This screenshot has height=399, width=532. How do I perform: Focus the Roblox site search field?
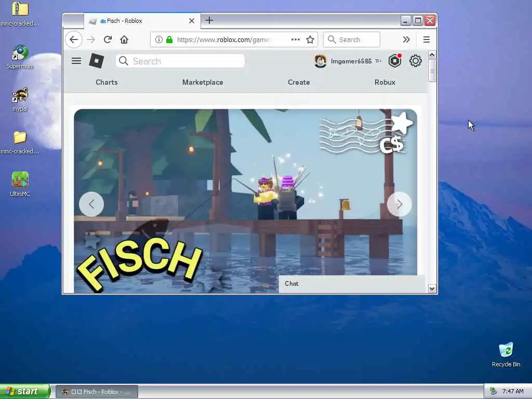tap(180, 61)
